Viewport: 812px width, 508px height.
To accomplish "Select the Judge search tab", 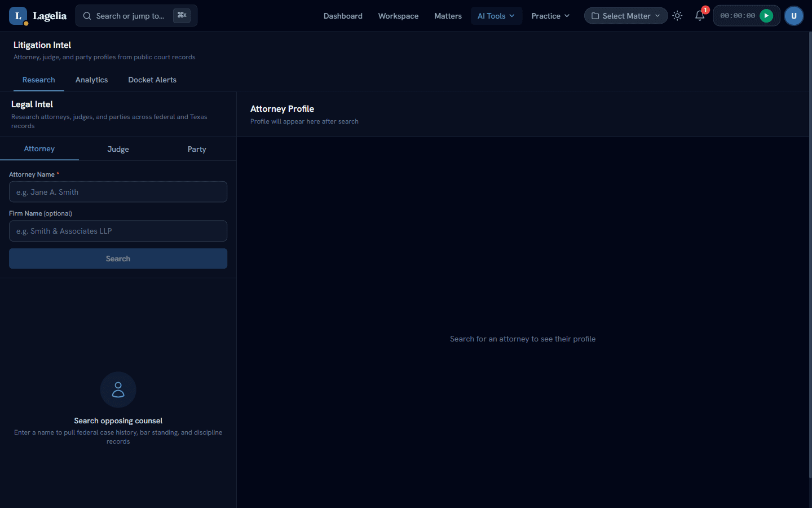I will (x=118, y=149).
